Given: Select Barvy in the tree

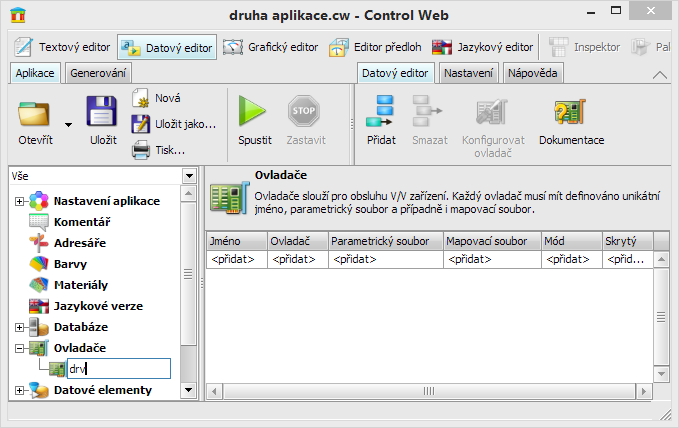Looking at the screenshot, I should pyautogui.click(x=73, y=264).
